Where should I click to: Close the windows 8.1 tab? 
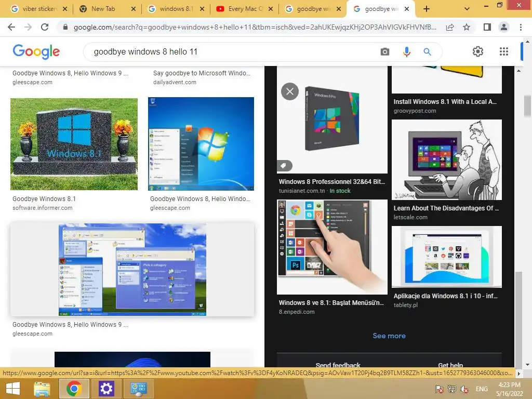pos(202,9)
